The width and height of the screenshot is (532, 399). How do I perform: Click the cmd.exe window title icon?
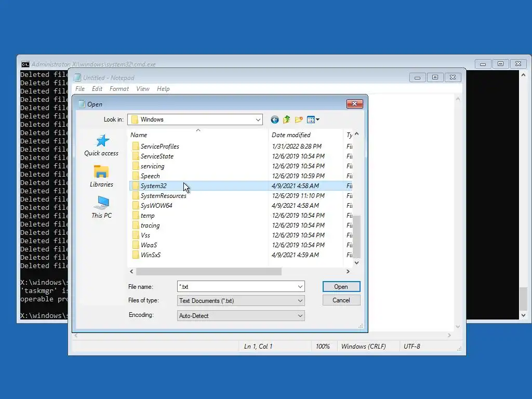[x=25, y=64]
